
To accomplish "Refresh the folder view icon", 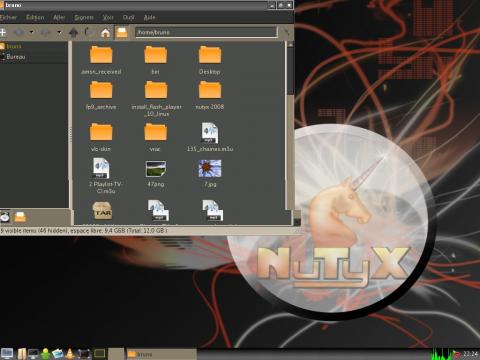I will click(x=88, y=32).
